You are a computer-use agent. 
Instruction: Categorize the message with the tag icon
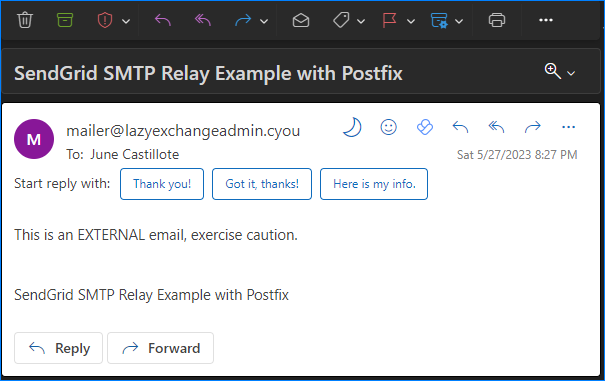point(341,20)
